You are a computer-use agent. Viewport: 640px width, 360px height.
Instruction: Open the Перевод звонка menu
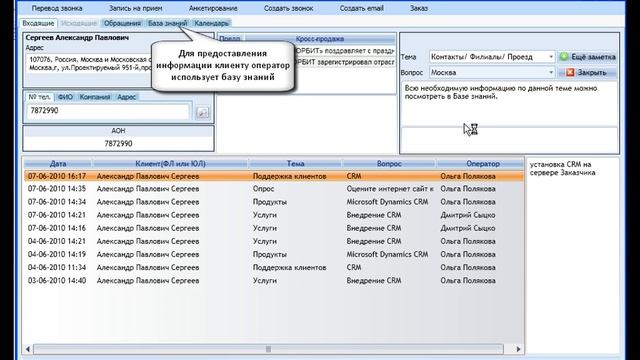click(x=57, y=8)
